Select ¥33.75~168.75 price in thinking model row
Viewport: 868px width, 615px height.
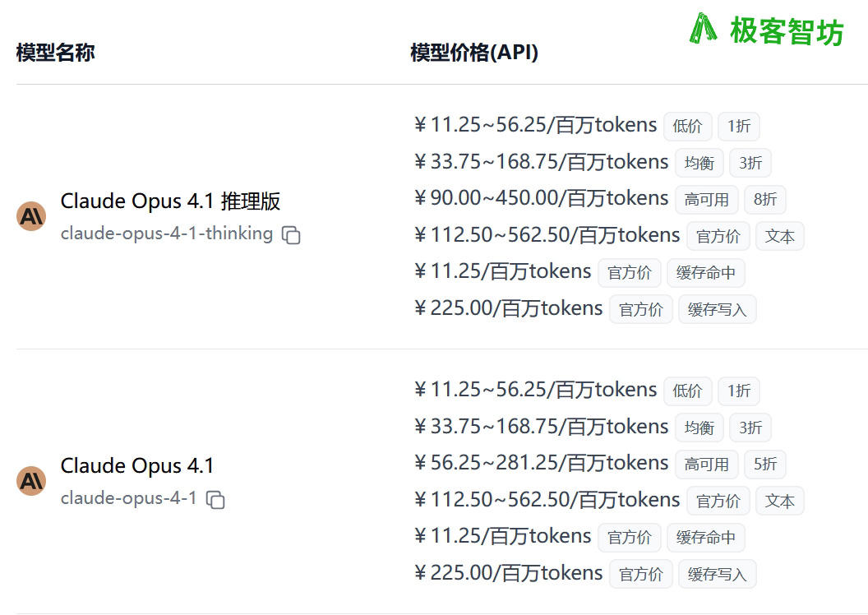pos(542,162)
